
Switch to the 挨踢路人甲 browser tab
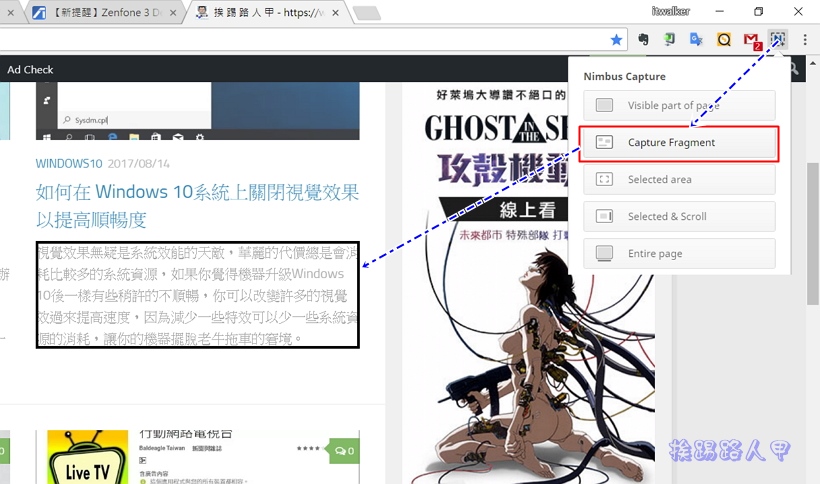point(267,13)
